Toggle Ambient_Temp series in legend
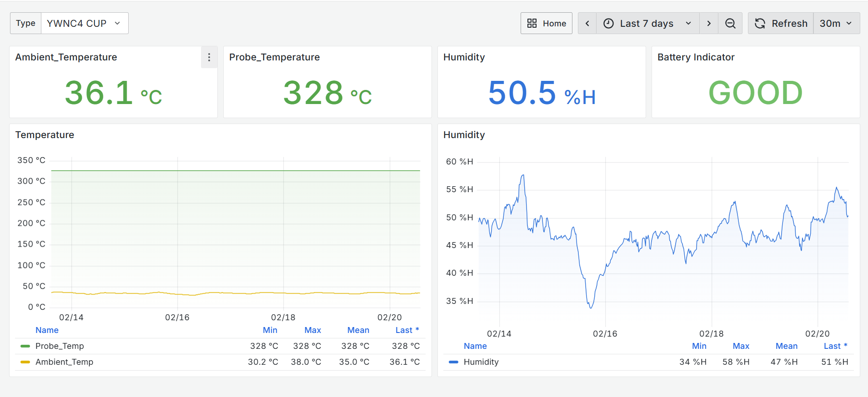The image size is (868, 397). (x=64, y=362)
